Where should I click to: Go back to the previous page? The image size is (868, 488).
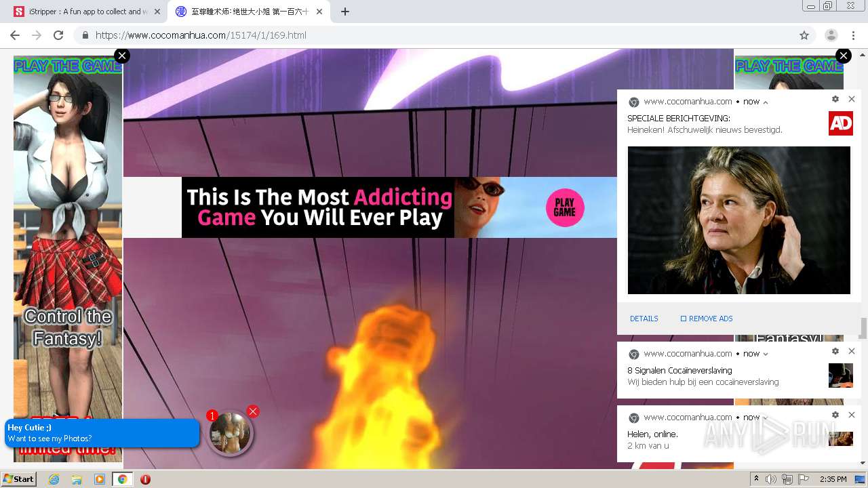[15, 35]
